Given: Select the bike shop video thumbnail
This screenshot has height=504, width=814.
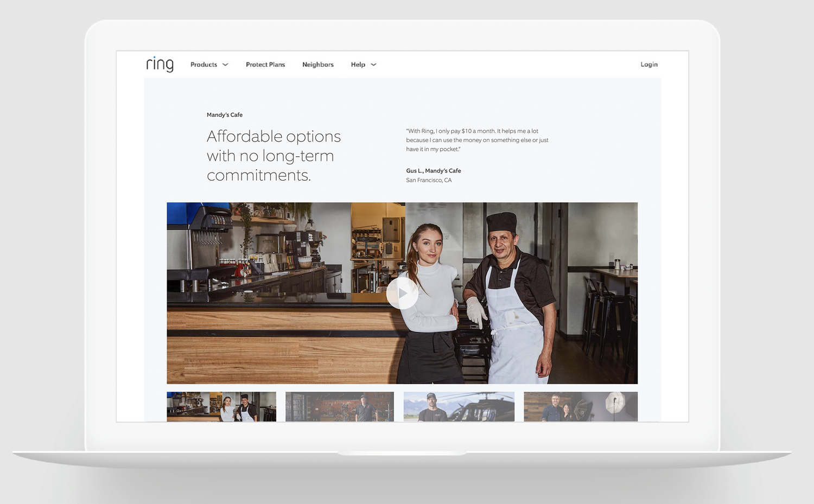Looking at the screenshot, I should 340,406.
